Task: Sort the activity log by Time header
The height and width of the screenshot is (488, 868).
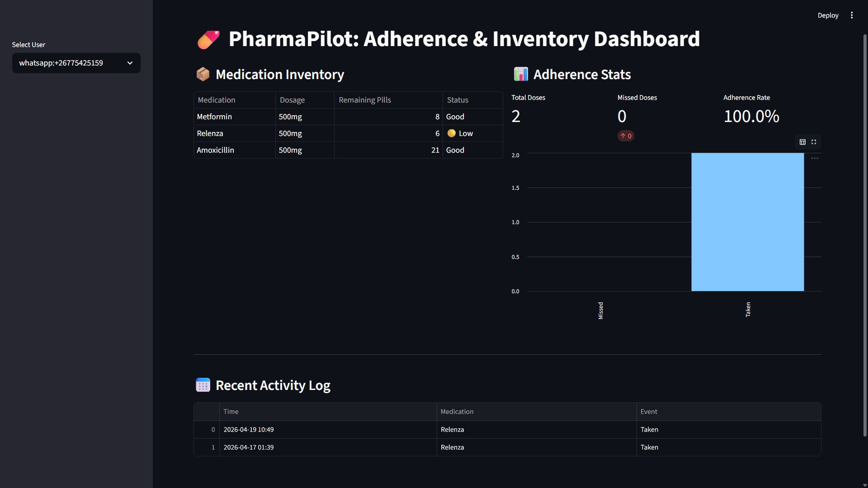Action: click(x=231, y=412)
